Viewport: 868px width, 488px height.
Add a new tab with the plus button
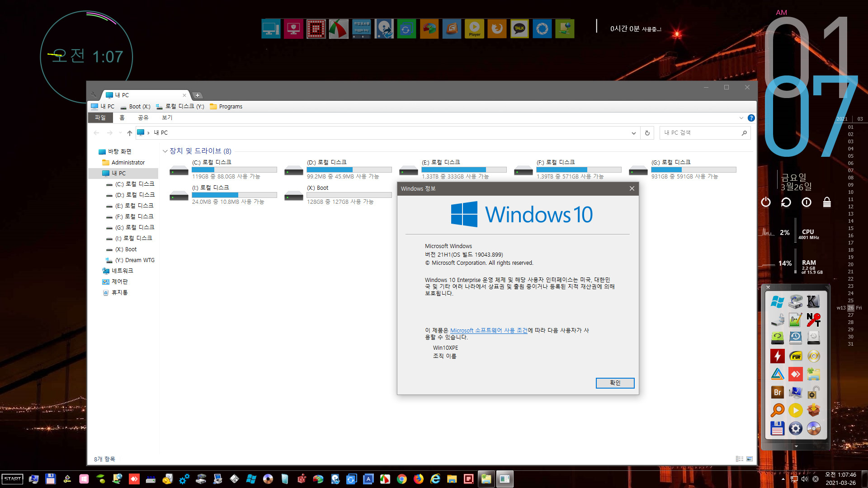(198, 95)
